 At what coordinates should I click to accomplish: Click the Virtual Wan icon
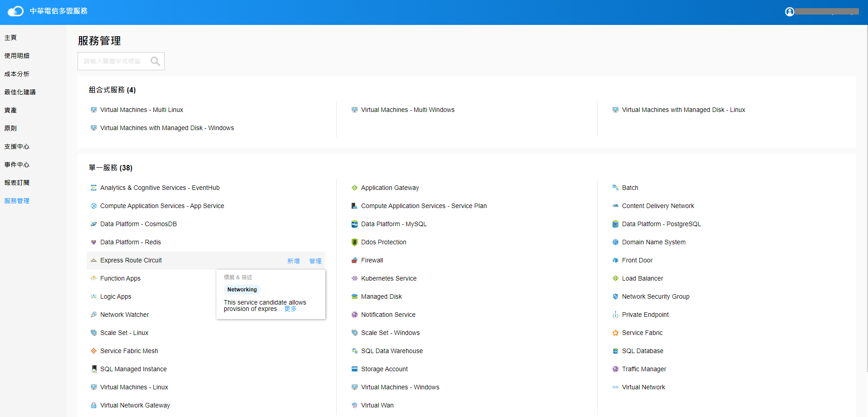[354, 405]
